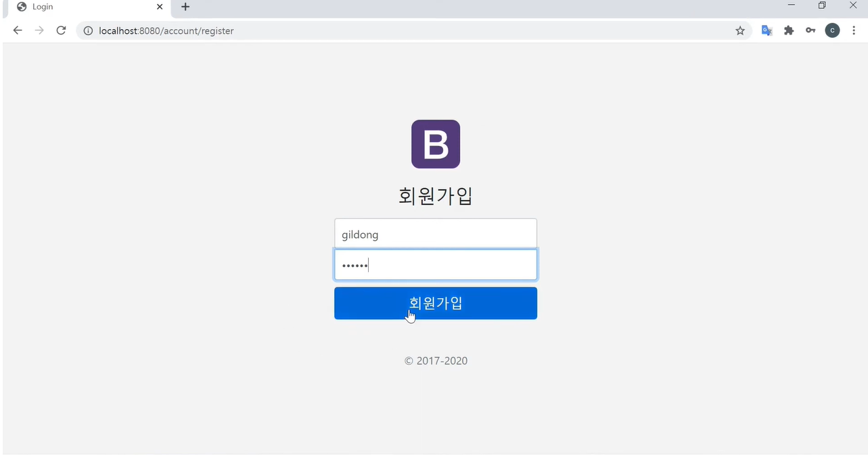868x455 pixels.
Task: Restore down the browser window
Action: 822,5
